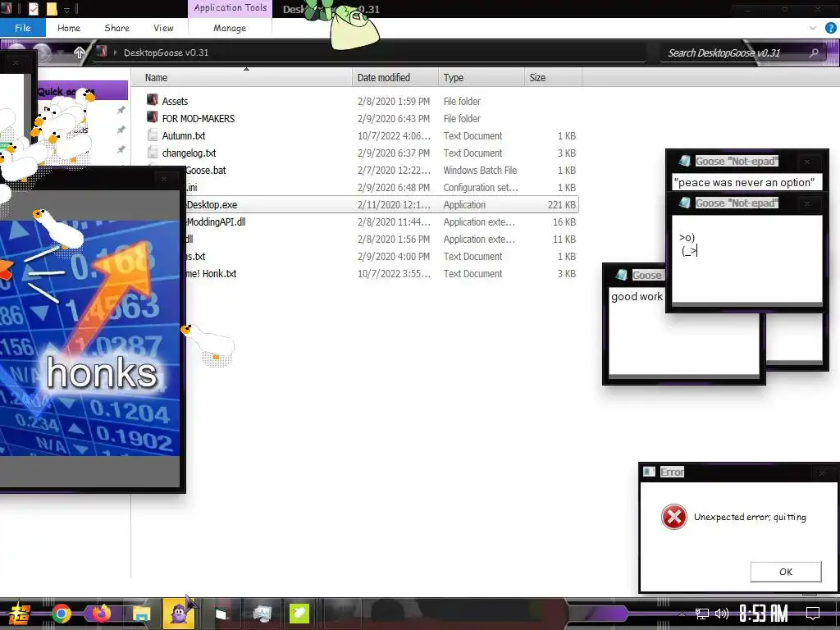
Task: Select the Autumn.txt file icon
Action: click(153, 135)
